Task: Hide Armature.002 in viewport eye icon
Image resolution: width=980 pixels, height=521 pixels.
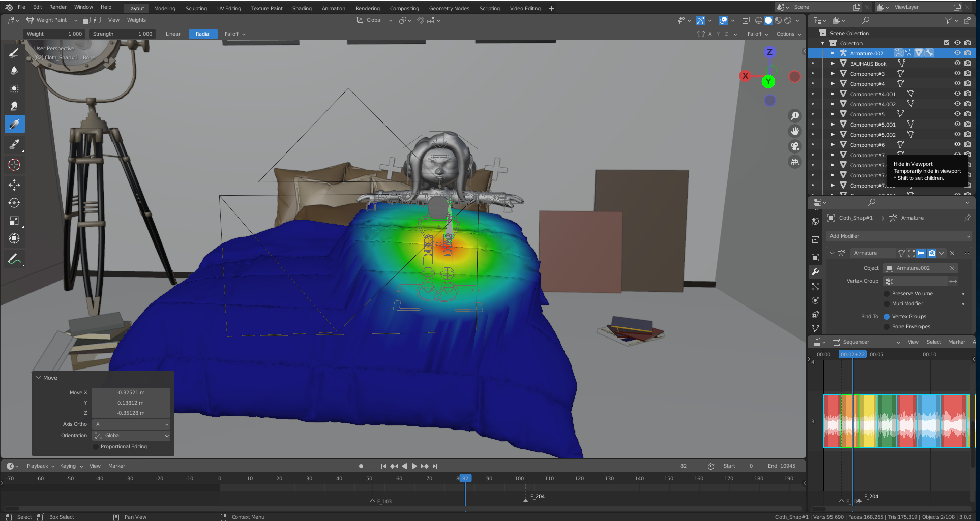Action: coord(957,53)
